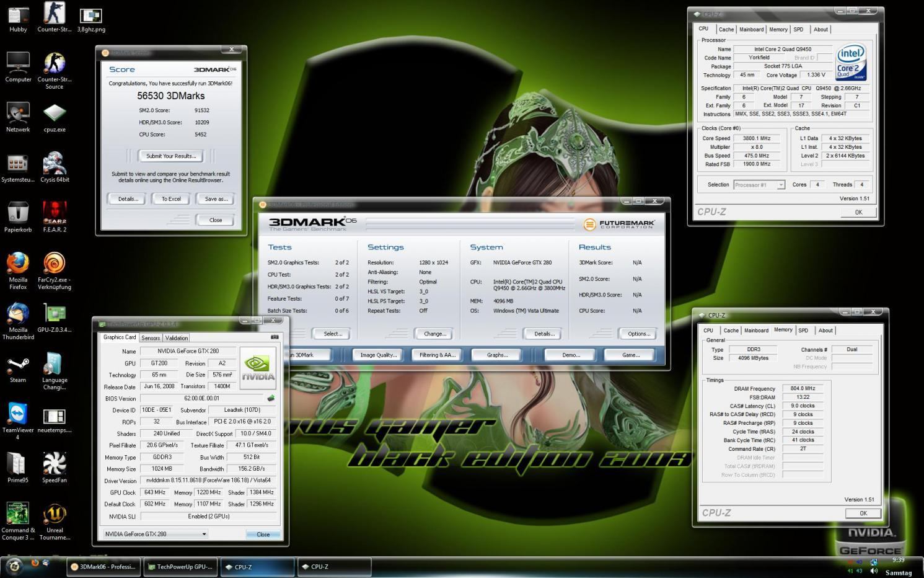Click volume speaker icon in system tray

tap(874, 571)
